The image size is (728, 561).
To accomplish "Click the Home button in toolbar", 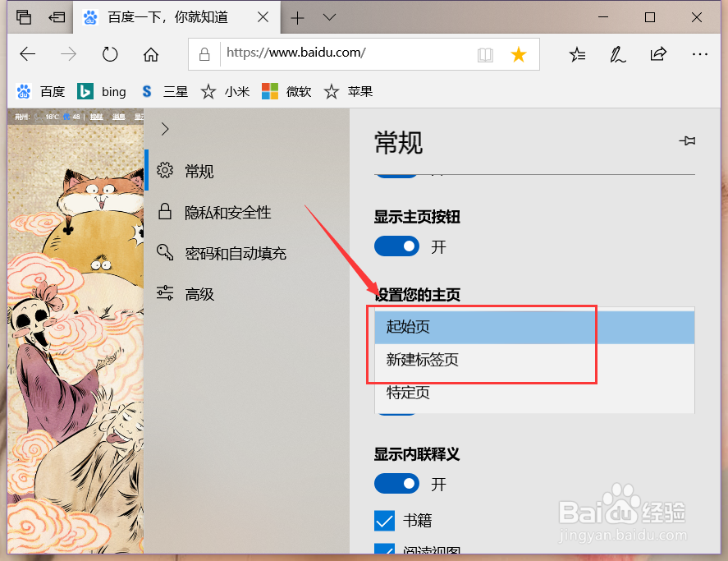I will pyautogui.click(x=151, y=54).
